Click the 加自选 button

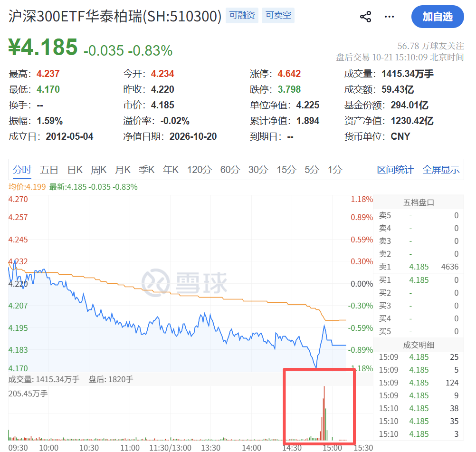pyautogui.click(x=438, y=17)
